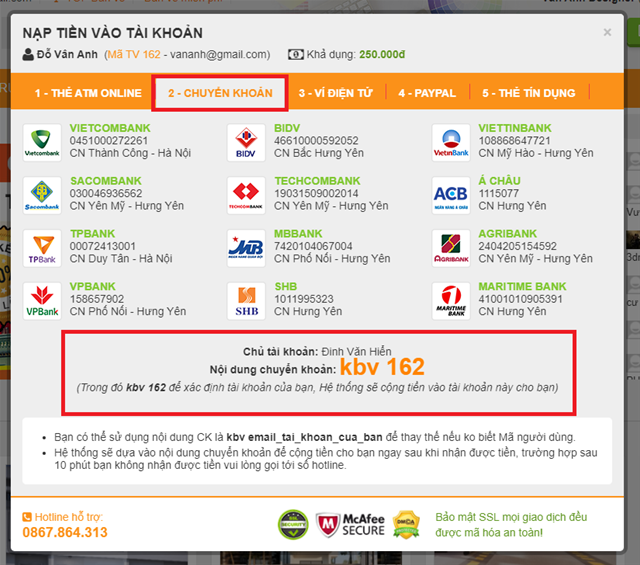This screenshot has width=640, height=565.
Task: Click the Á CHÂU bank name
Action: point(499,181)
